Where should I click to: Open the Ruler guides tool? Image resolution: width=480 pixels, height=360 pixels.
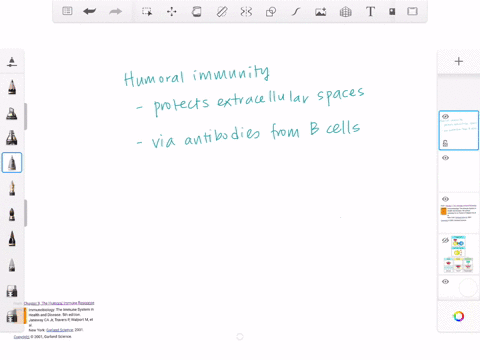click(x=222, y=12)
